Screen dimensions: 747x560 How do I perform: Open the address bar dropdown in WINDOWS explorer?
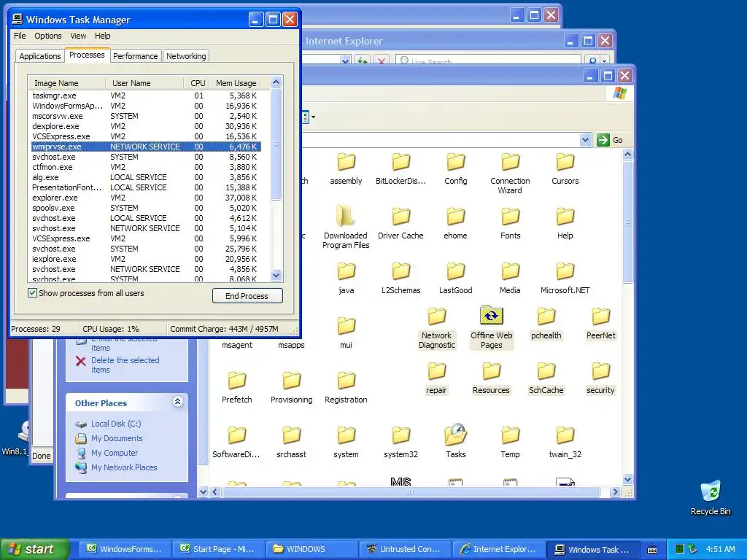tap(586, 140)
